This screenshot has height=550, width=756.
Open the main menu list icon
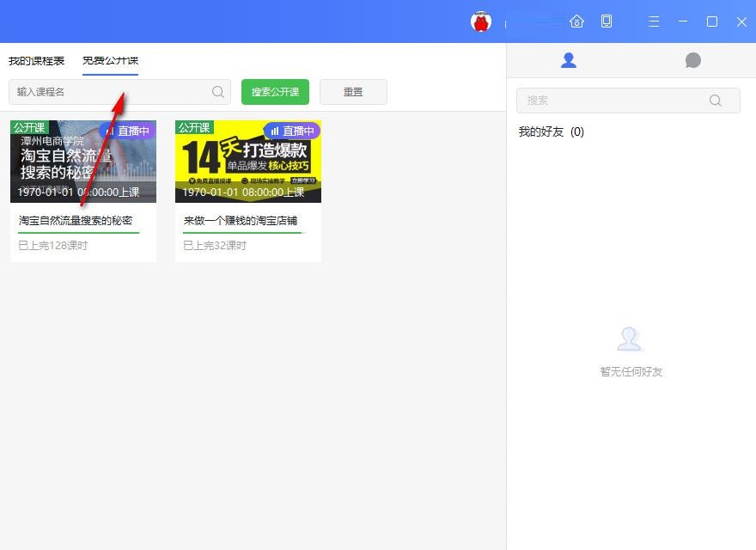pyautogui.click(x=653, y=20)
